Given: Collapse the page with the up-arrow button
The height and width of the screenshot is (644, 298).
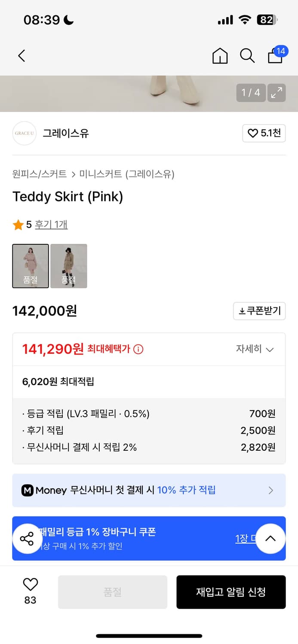Looking at the screenshot, I should pyautogui.click(x=270, y=538).
